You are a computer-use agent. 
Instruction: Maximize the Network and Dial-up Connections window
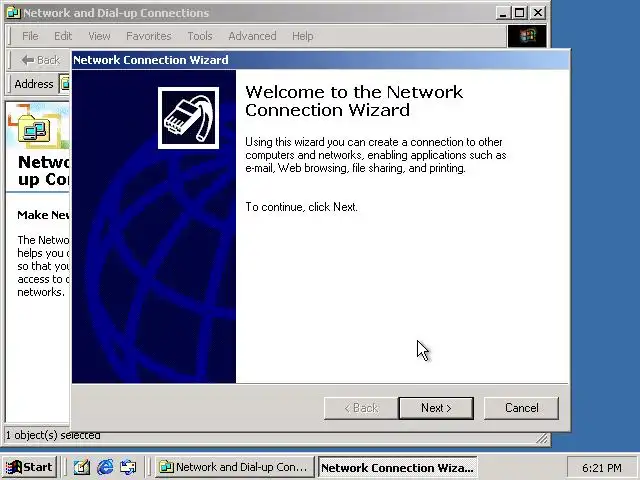(x=520, y=13)
